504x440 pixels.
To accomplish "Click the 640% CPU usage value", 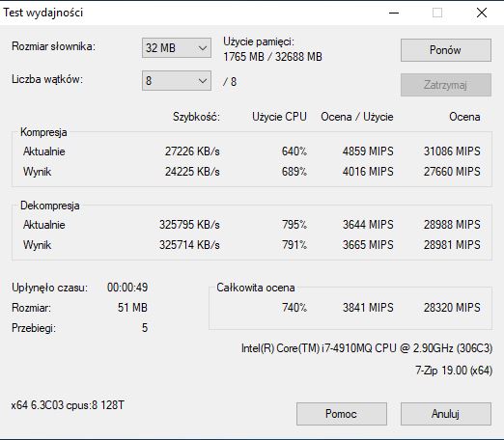I will [294, 151].
